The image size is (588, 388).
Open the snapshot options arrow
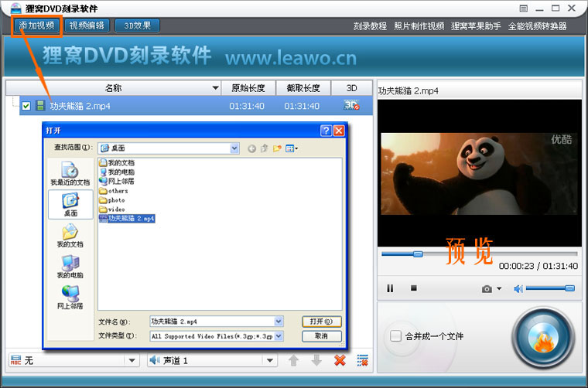point(499,288)
